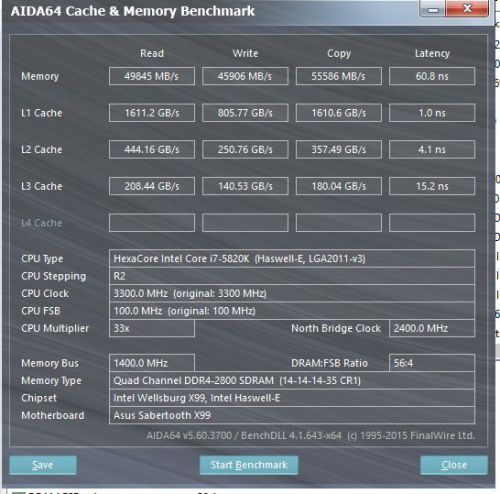Click AIDA64 Cache & Memory Benchmark title
500x494 pixels.
coord(132,11)
